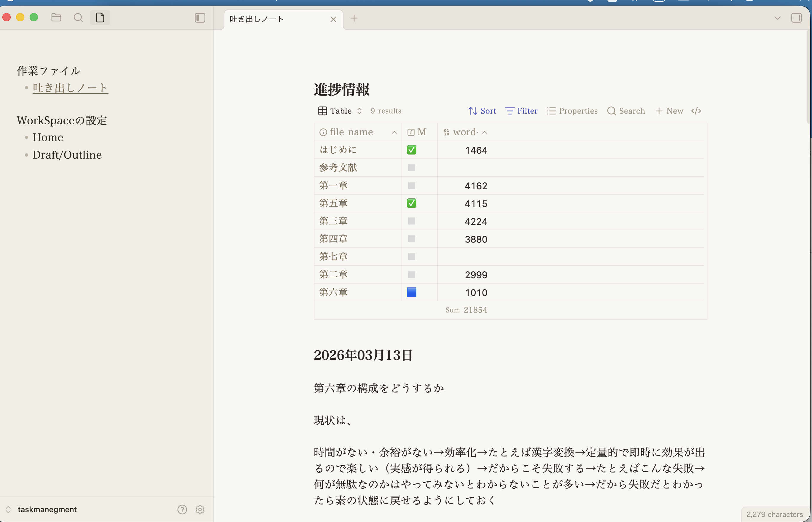Open the Sort options

[x=482, y=111]
